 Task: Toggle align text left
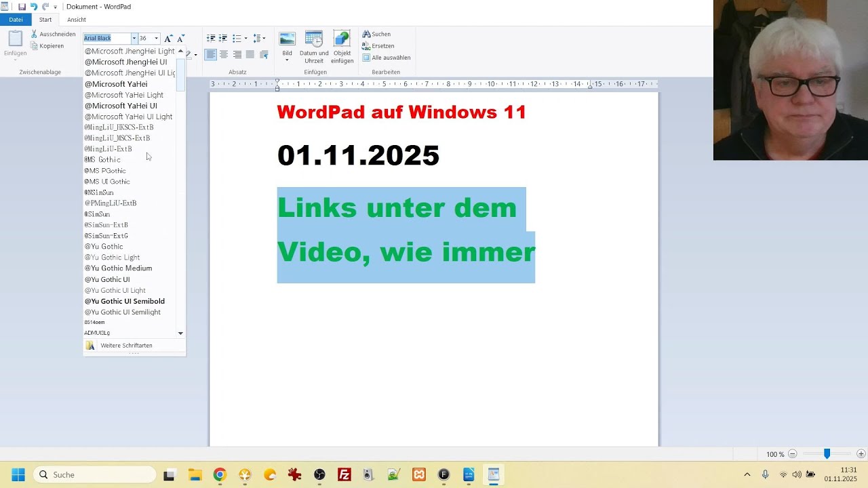pyautogui.click(x=211, y=54)
